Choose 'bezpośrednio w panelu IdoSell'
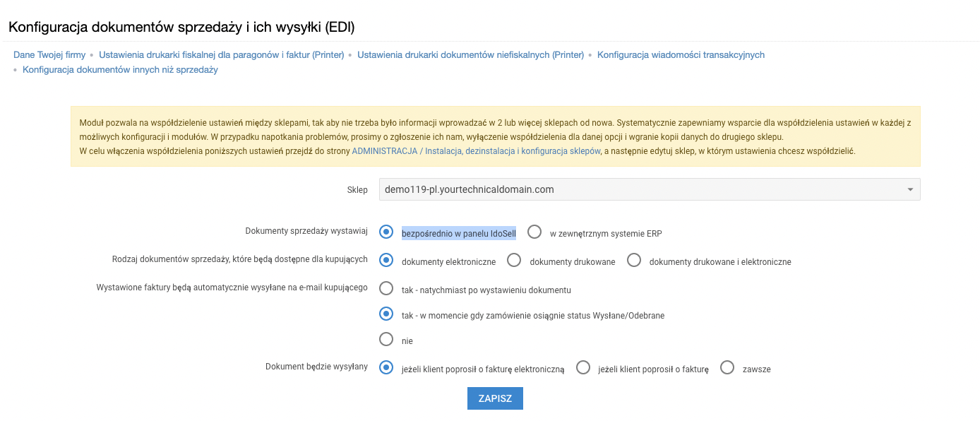980x421 pixels. (x=386, y=232)
